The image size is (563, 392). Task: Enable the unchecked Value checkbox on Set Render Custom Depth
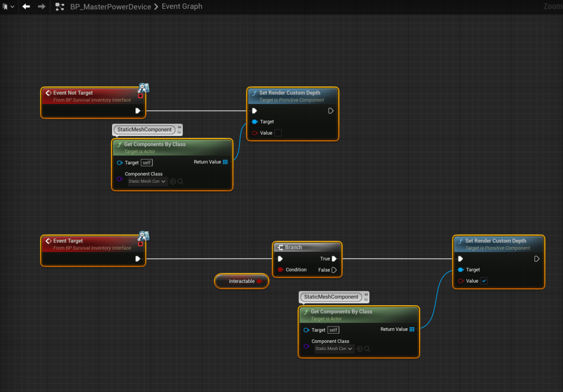278,133
